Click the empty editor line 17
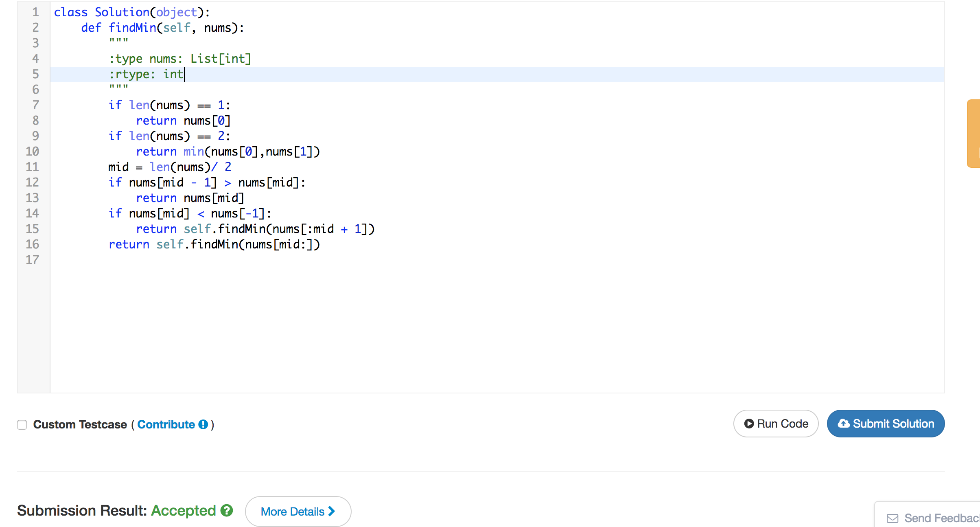Viewport: 980px width, 527px height. (x=497, y=260)
